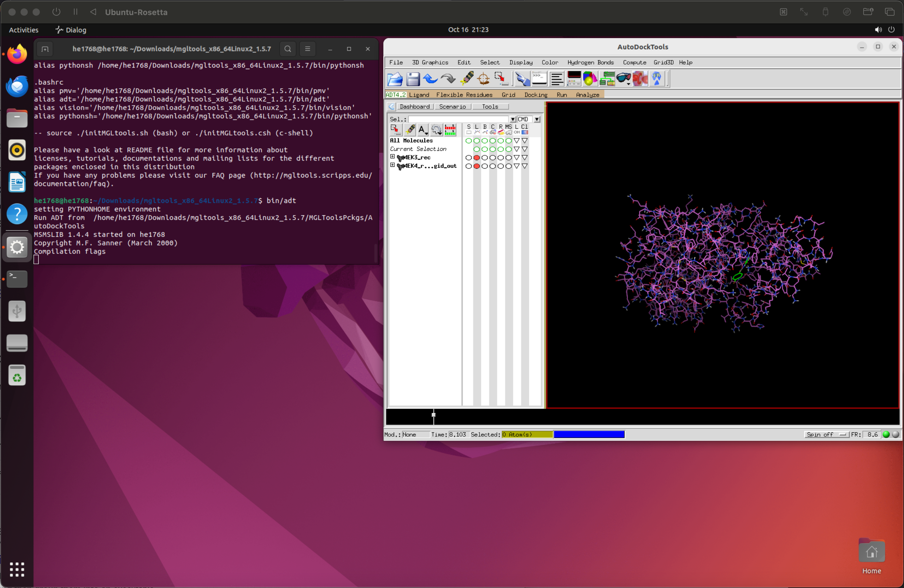Click the pointing hand picking icon
Viewport: 904px width, 588px height.
click(x=522, y=79)
